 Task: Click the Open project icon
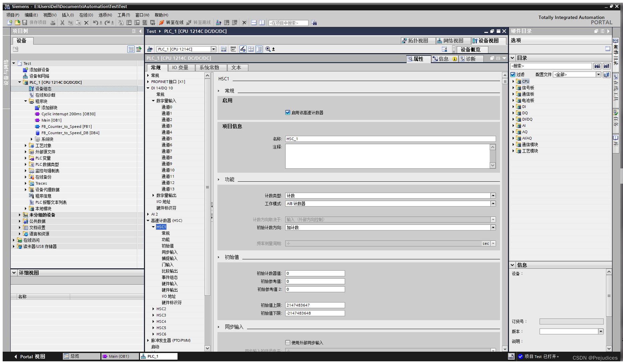tap(17, 22)
